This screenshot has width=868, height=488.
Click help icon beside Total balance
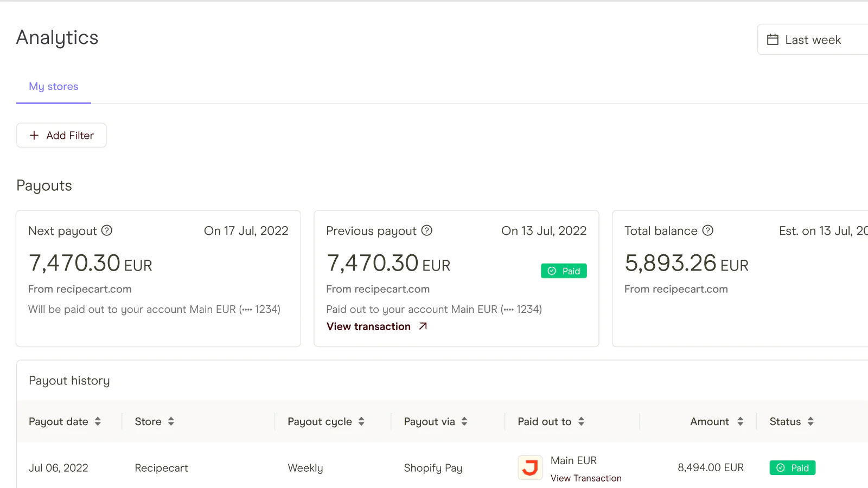point(708,230)
